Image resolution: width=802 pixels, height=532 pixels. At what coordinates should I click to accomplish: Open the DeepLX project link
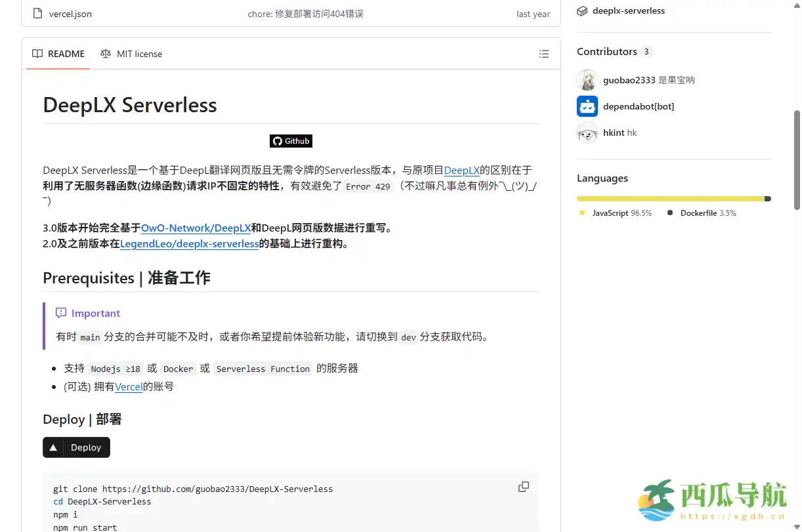pyautogui.click(x=461, y=169)
